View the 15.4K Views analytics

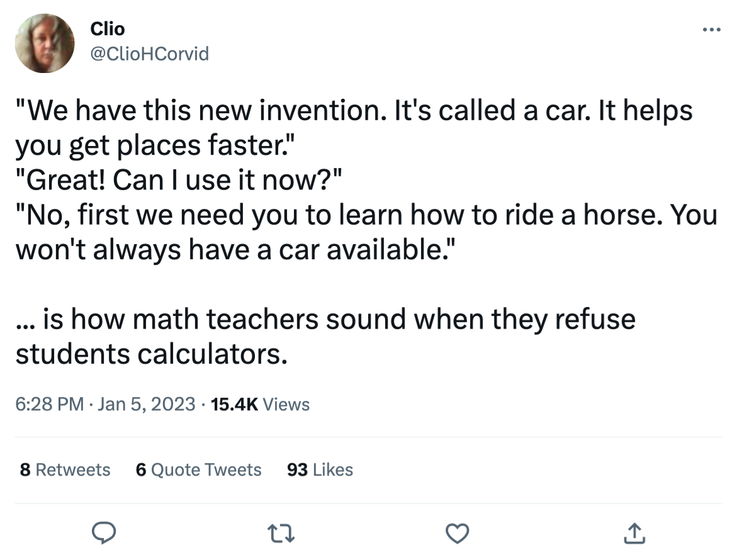[260, 403]
